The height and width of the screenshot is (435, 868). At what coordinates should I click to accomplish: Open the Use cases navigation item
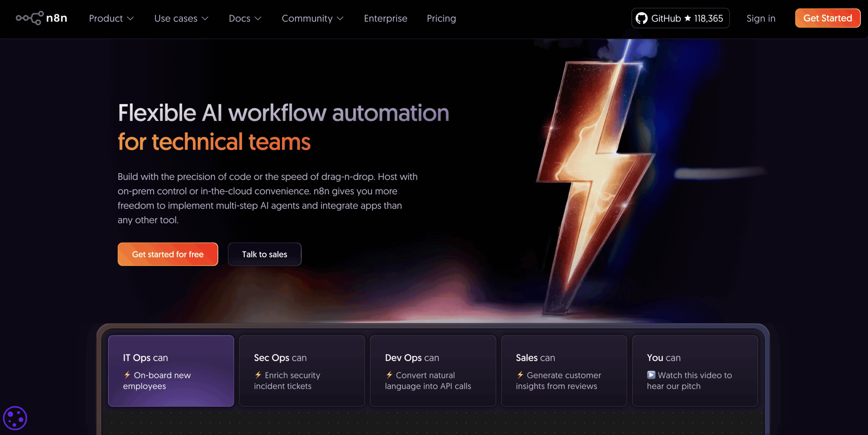click(181, 18)
